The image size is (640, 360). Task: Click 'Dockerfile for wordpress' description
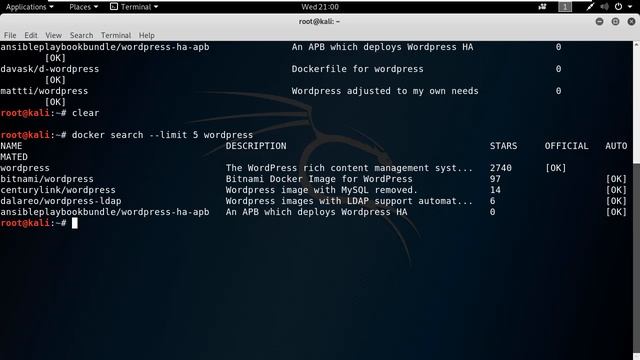click(358, 69)
